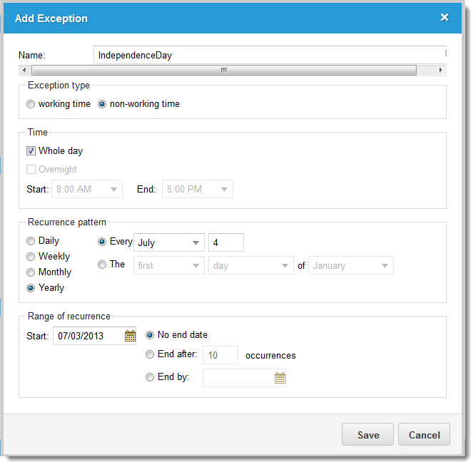Save the exception

[x=368, y=434]
